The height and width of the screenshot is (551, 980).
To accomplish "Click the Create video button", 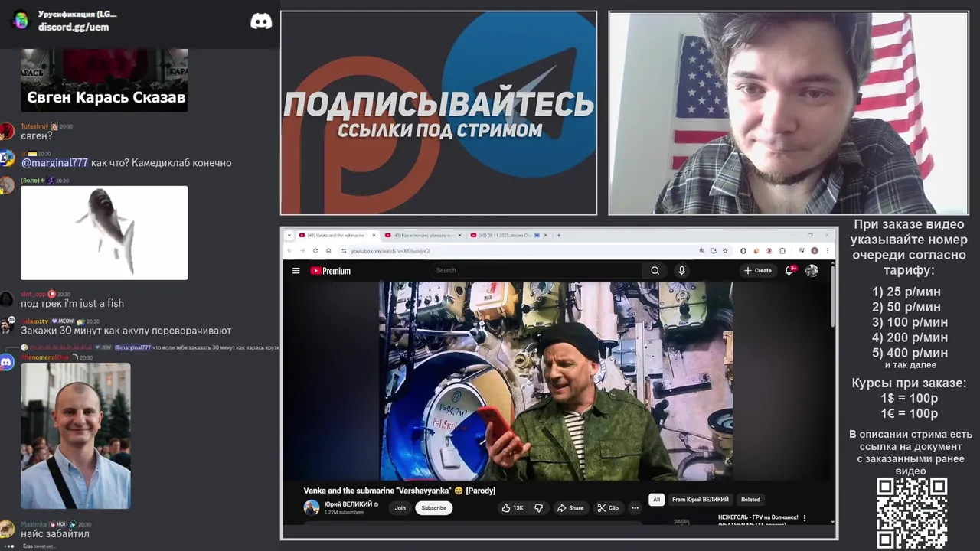I will click(x=758, y=270).
